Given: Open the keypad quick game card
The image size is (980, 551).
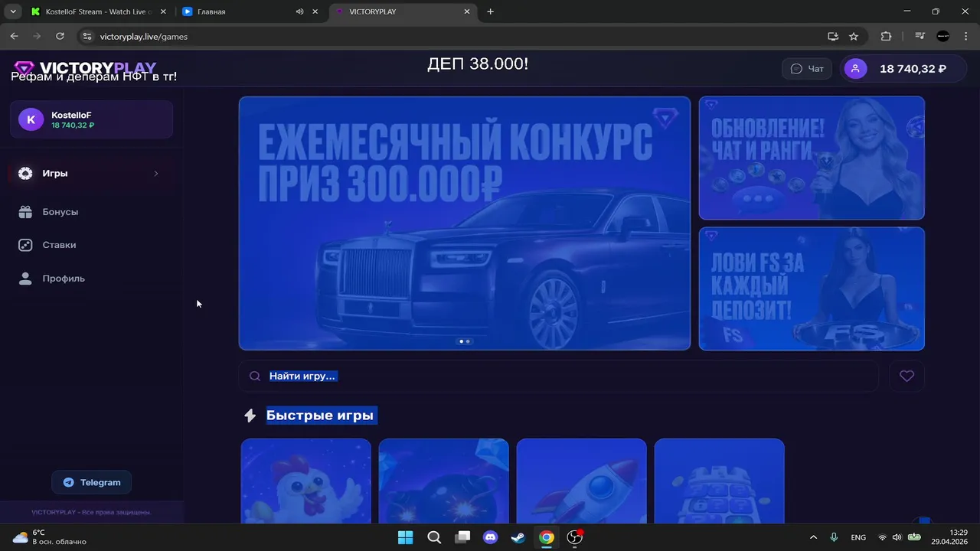Looking at the screenshot, I should tap(719, 481).
